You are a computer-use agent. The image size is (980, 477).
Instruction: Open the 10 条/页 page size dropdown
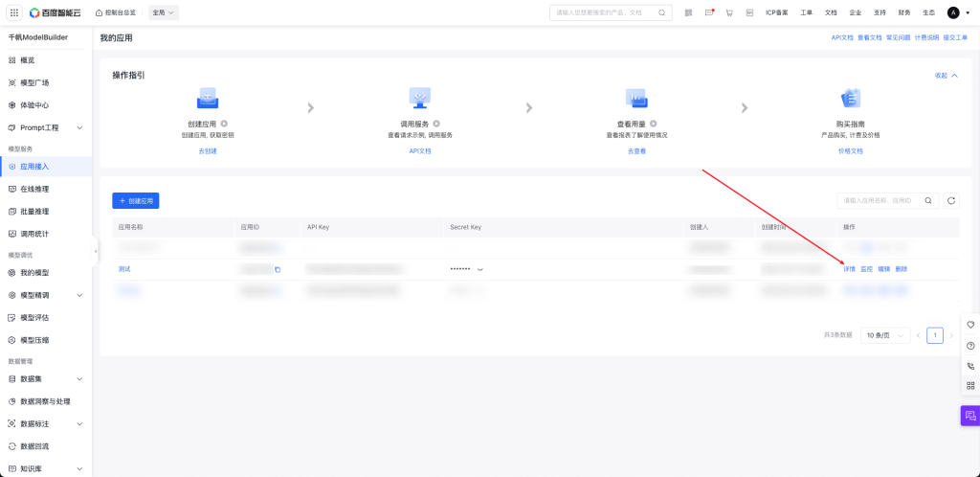point(885,335)
